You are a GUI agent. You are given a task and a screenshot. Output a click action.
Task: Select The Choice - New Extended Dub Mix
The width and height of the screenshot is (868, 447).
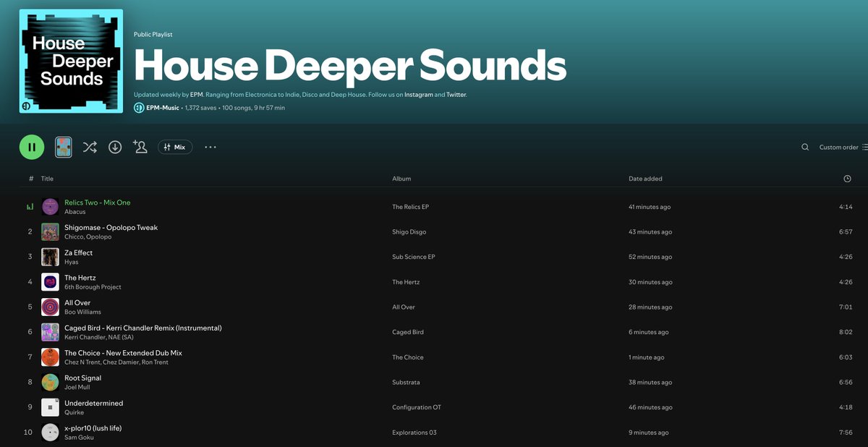tap(123, 353)
